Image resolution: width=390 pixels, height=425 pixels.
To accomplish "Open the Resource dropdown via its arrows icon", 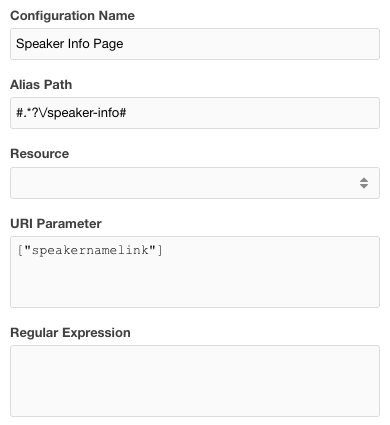I will [x=364, y=183].
